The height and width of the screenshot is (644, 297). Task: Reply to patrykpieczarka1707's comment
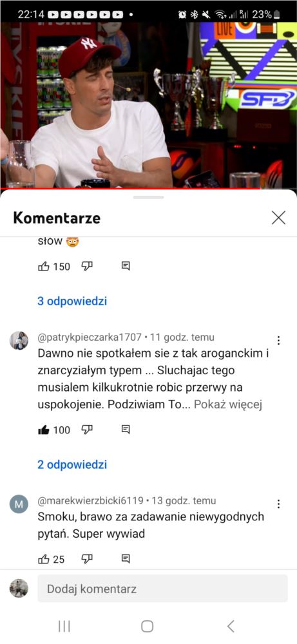[x=126, y=430]
